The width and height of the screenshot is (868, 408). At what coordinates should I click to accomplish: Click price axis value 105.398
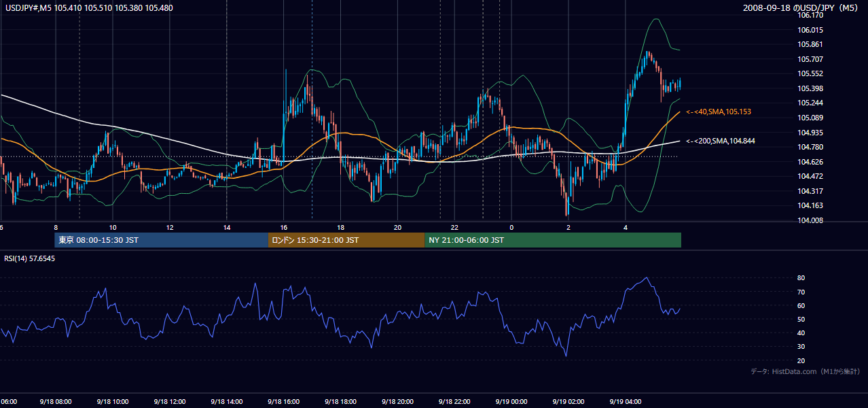810,88
